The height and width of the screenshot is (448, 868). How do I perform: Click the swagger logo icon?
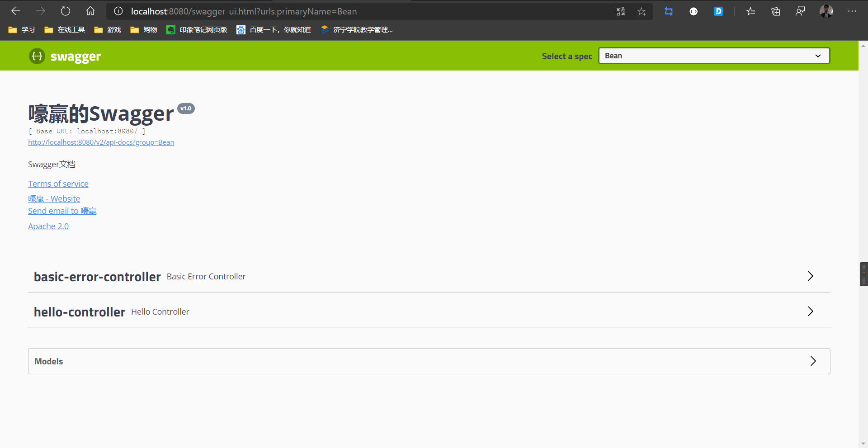[x=37, y=56]
